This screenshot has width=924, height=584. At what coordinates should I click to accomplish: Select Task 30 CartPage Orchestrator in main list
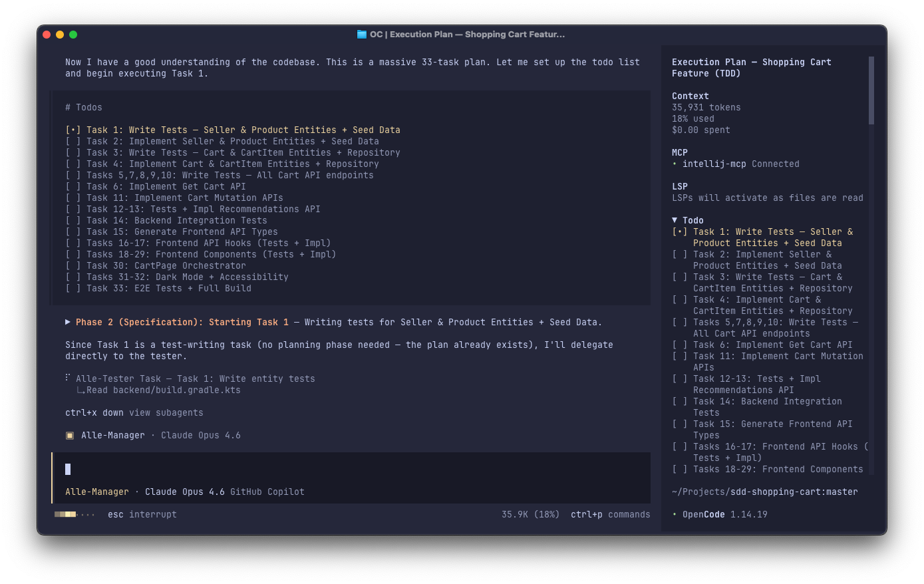click(x=156, y=266)
